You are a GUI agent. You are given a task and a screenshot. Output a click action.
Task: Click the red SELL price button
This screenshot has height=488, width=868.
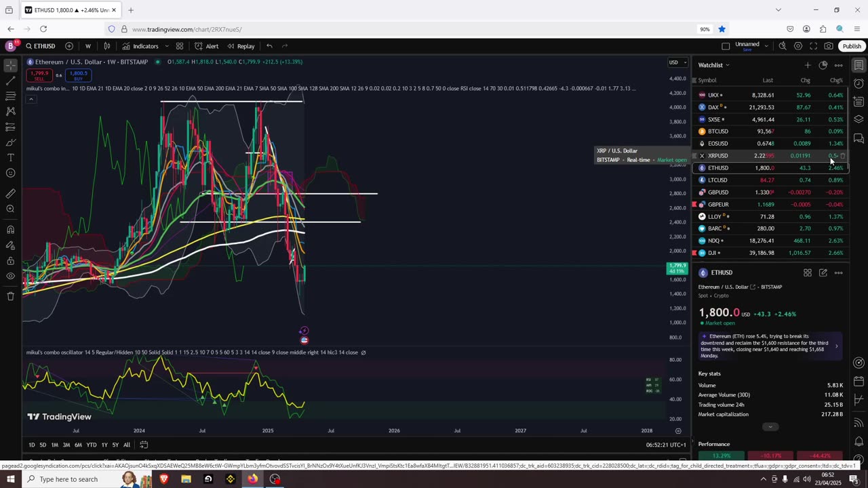coord(39,75)
